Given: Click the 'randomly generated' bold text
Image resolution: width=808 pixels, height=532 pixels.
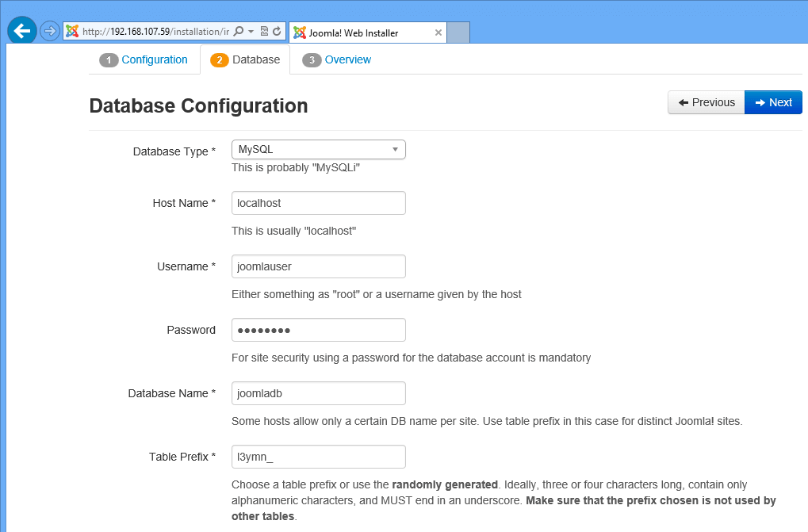Looking at the screenshot, I should pyautogui.click(x=445, y=484).
